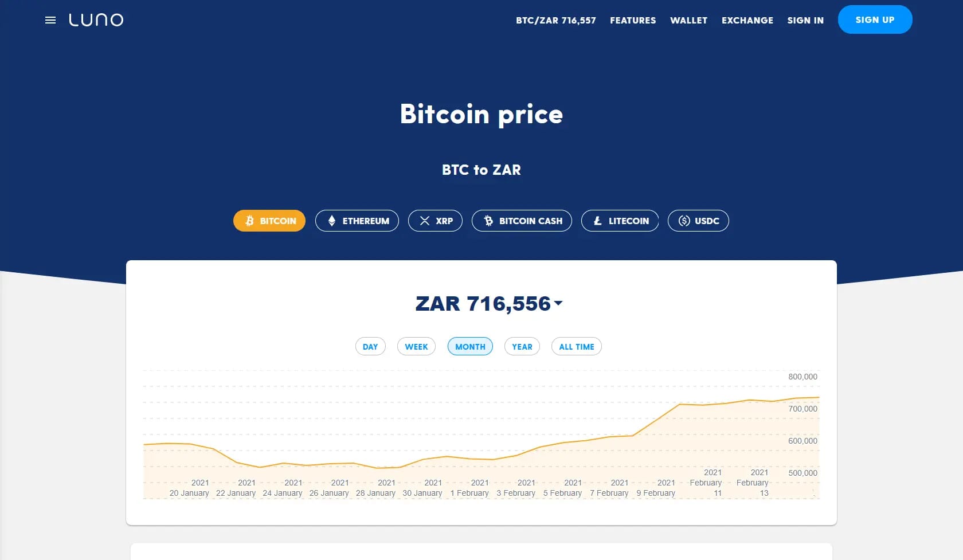Click the Luno logo

(x=96, y=20)
